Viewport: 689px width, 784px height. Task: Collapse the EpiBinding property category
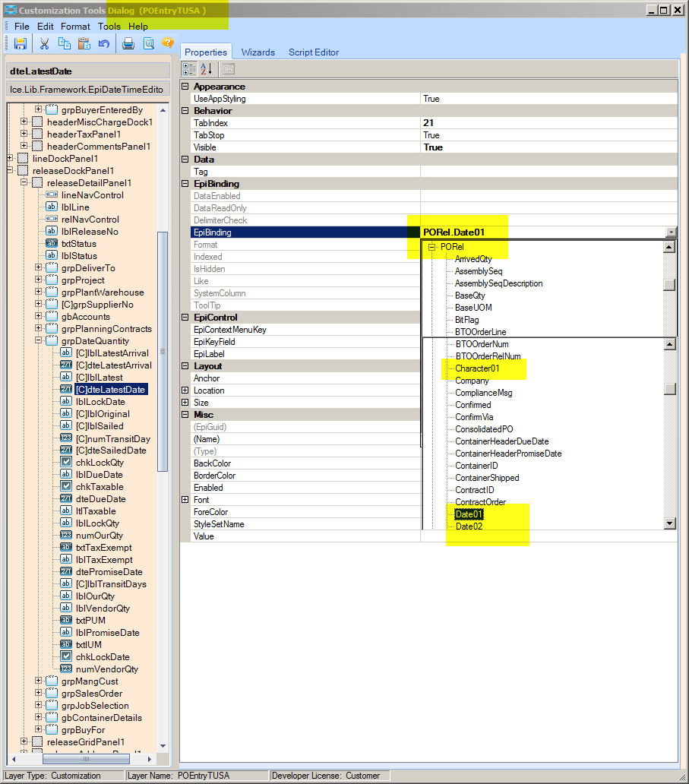(x=185, y=184)
